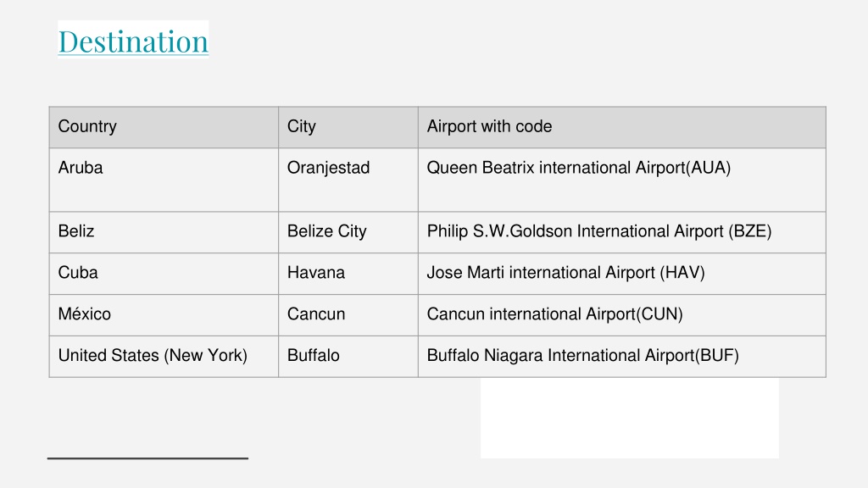868x488 pixels.
Task: Click the Airport with code header
Action: [621, 127]
